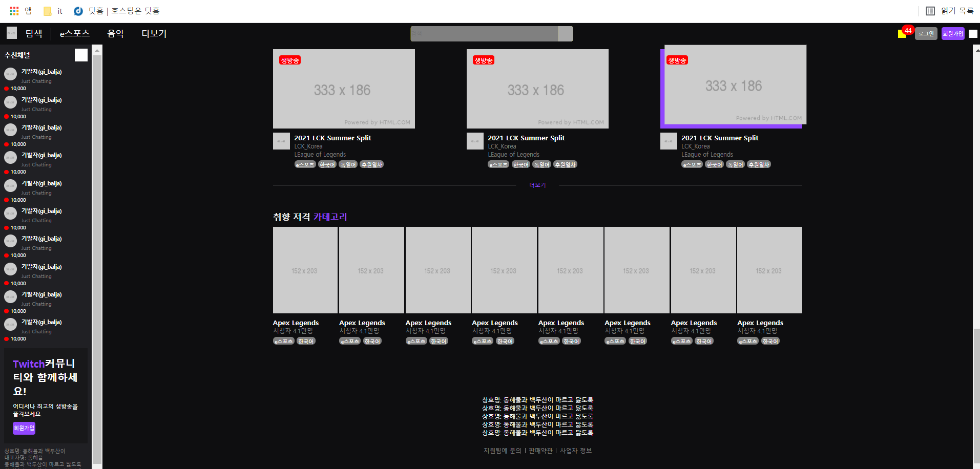
Task: Select the e스포츠 tag on the third stream card
Action: coord(692,164)
